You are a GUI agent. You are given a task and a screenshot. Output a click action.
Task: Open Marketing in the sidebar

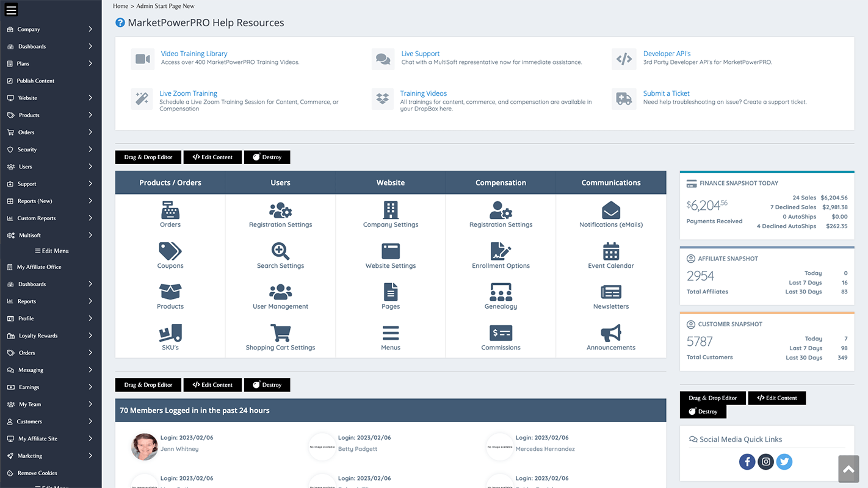[x=51, y=456]
